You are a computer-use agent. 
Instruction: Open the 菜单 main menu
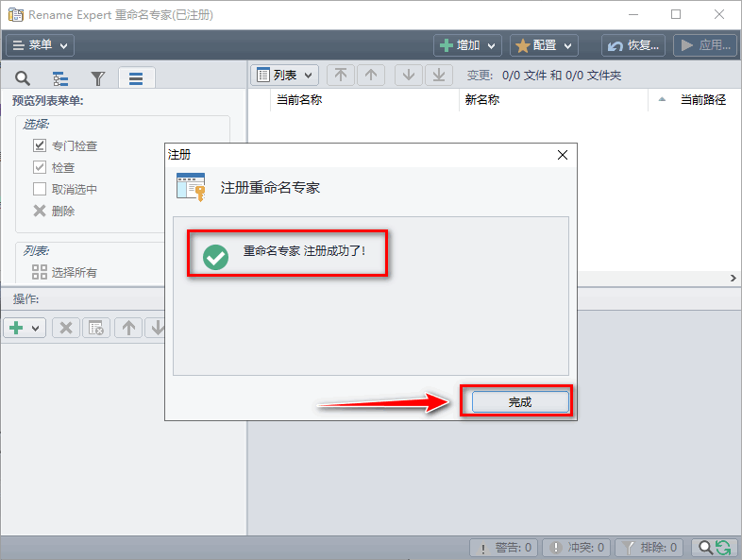point(40,45)
